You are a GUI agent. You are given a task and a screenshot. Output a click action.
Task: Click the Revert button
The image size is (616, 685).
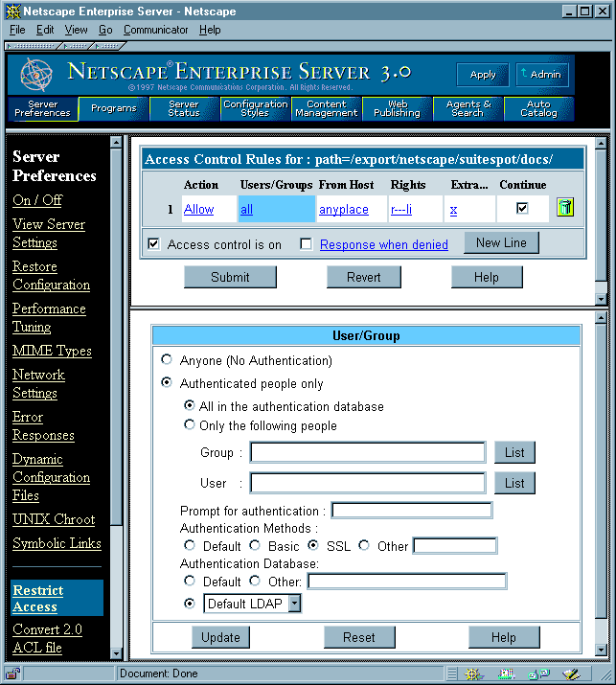pyautogui.click(x=363, y=277)
